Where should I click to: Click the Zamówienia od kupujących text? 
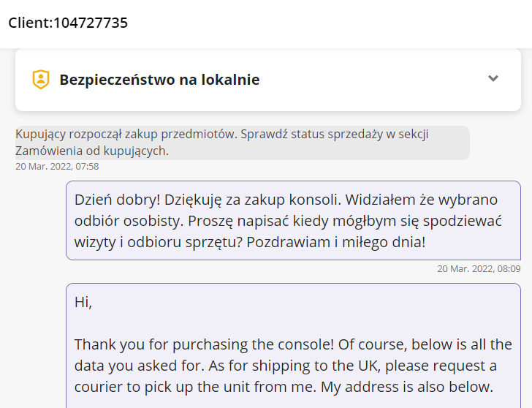click(92, 151)
